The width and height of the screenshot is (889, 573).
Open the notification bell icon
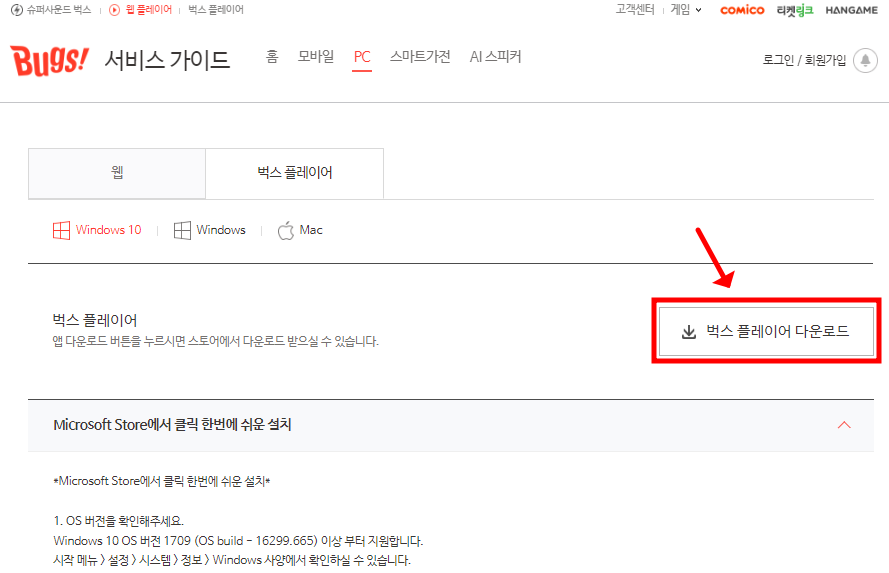[x=865, y=60]
